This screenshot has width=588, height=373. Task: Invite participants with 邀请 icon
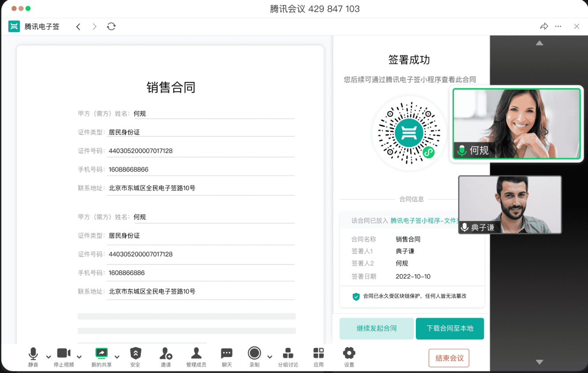tap(166, 357)
